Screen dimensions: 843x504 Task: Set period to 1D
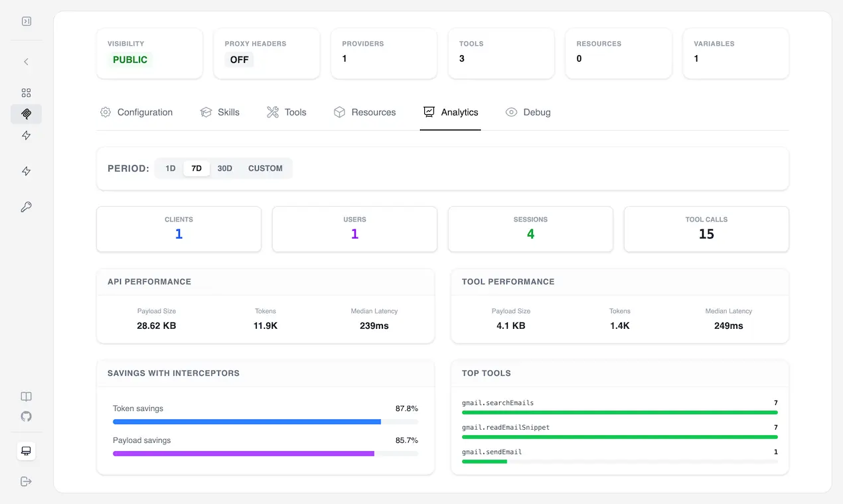pyautogui.click(x=171, y=168)
